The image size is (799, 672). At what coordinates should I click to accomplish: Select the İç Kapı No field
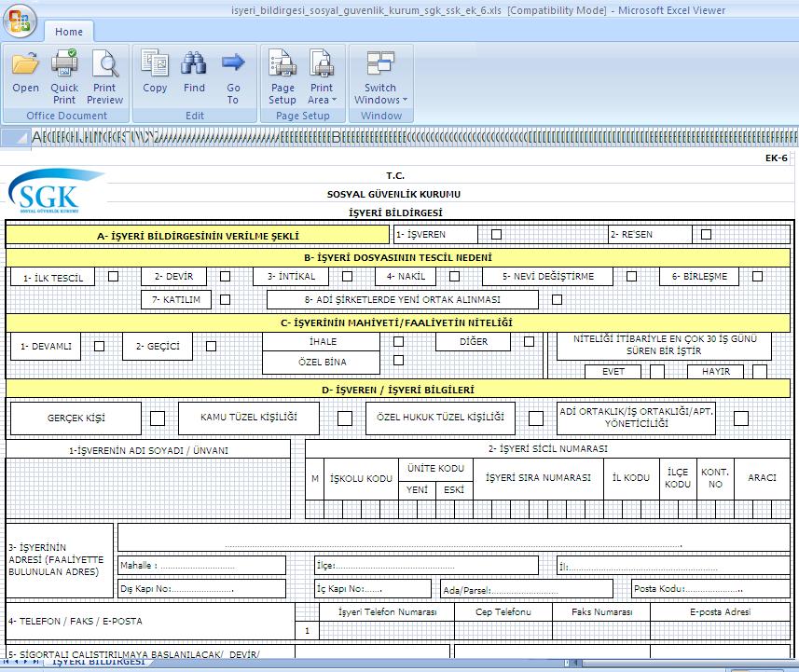click(373, 588)
